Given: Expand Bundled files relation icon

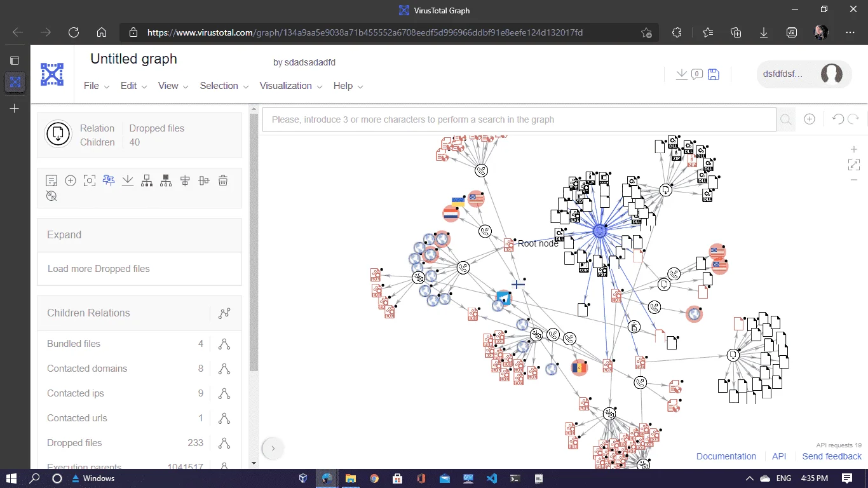Looking at the screenshot, I should point(224,344).
